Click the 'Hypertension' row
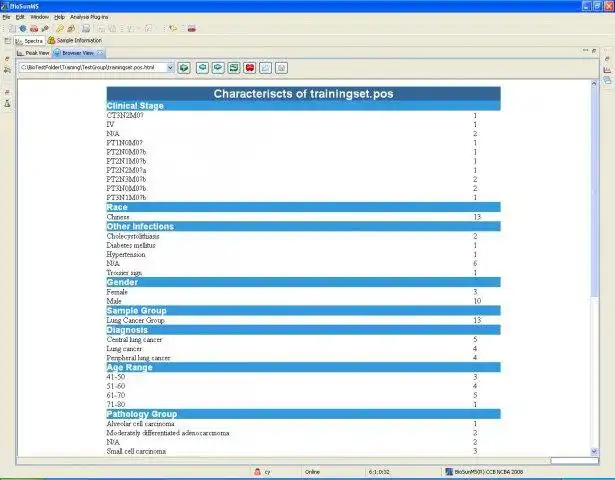The image size is (615, 480). pyautogui.click(x=303, y=254)
